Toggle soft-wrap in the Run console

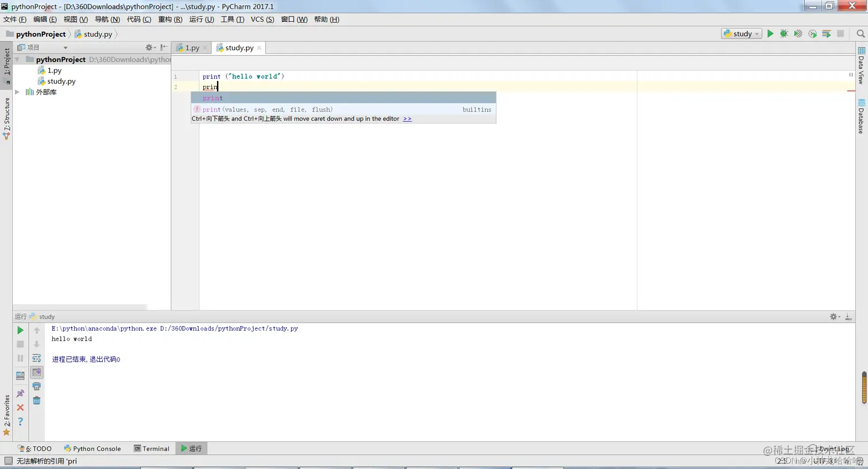(37, 358)
